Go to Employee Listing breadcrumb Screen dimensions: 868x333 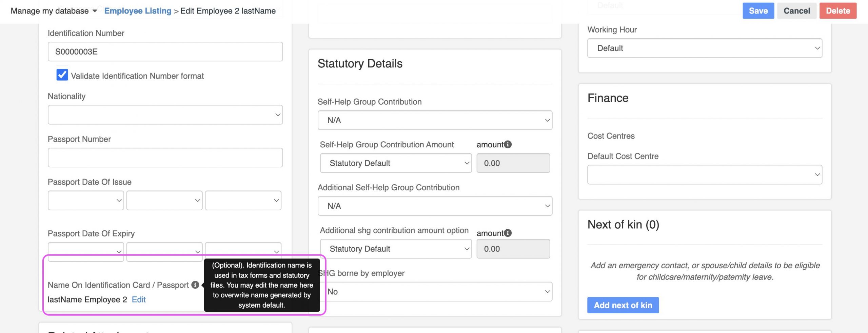[x=138, y=11]
